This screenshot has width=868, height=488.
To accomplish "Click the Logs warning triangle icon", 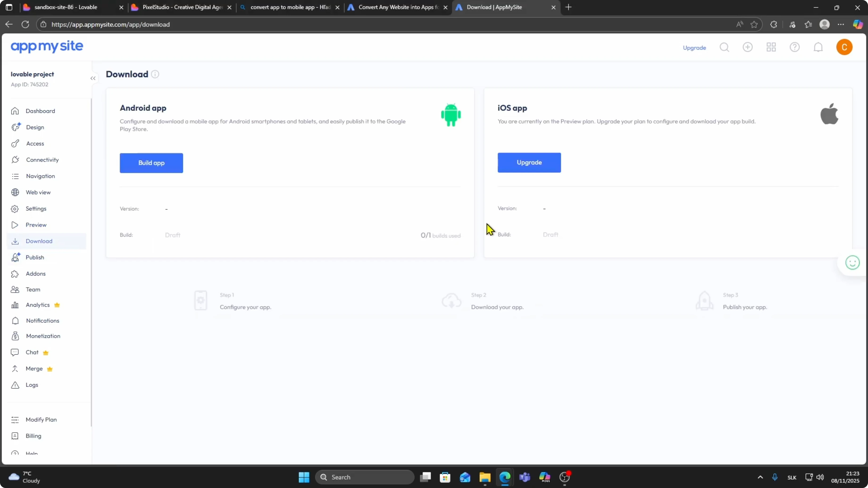I will click(15, 385).
